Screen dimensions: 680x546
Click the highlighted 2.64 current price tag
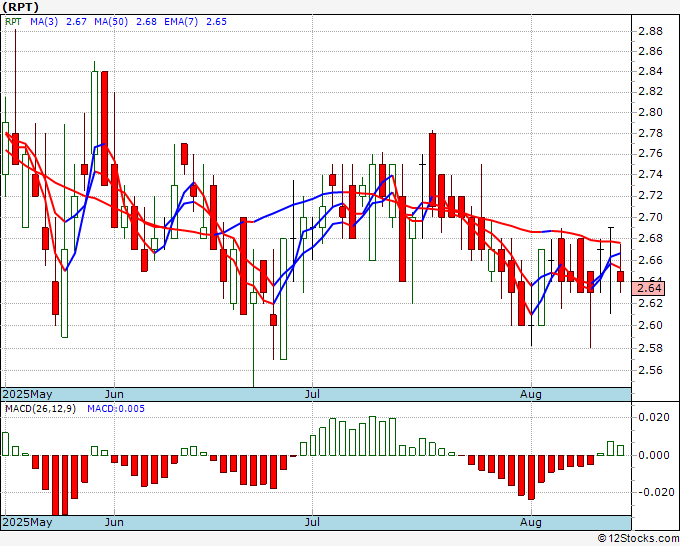[x=648, y=288]
